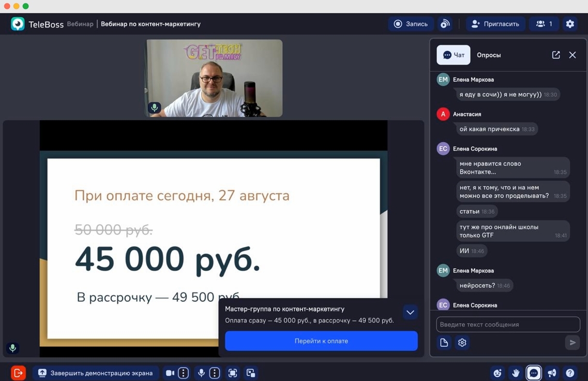Image resolution: width=588 pixels, height=381 pixels.
Task: Open the emoji reactions panel
Action: pos(497,373)
